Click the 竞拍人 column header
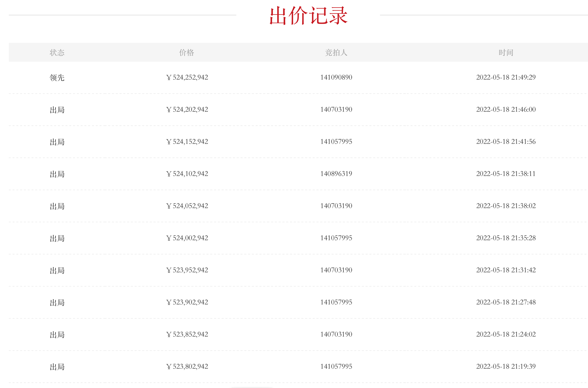588x388 pixels. pyautogui.click(x=336, y=53)
